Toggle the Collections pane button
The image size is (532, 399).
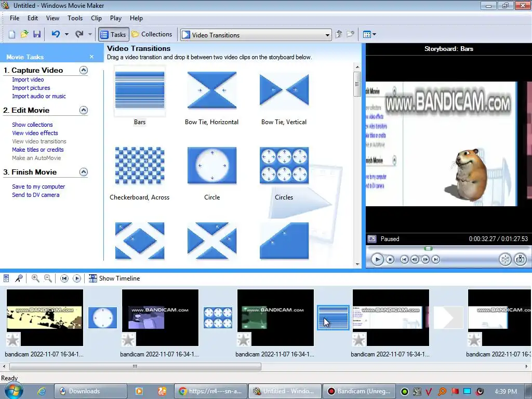tap(152, 34)
